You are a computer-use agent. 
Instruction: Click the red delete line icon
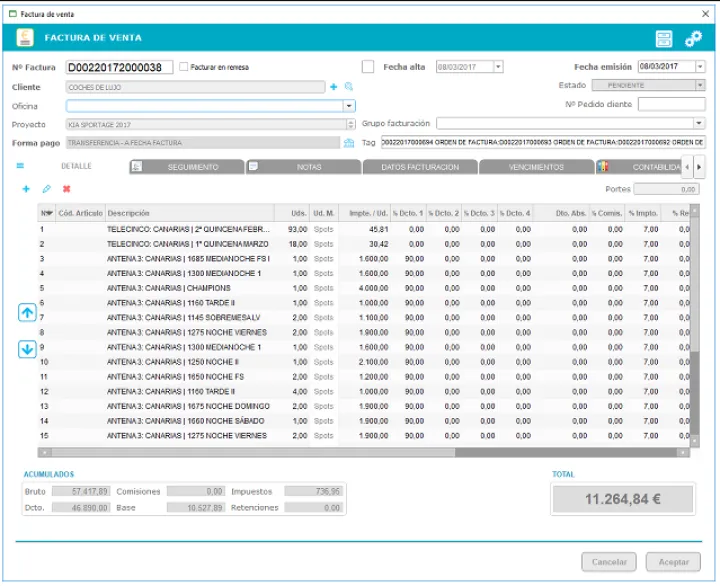point(67,189)
